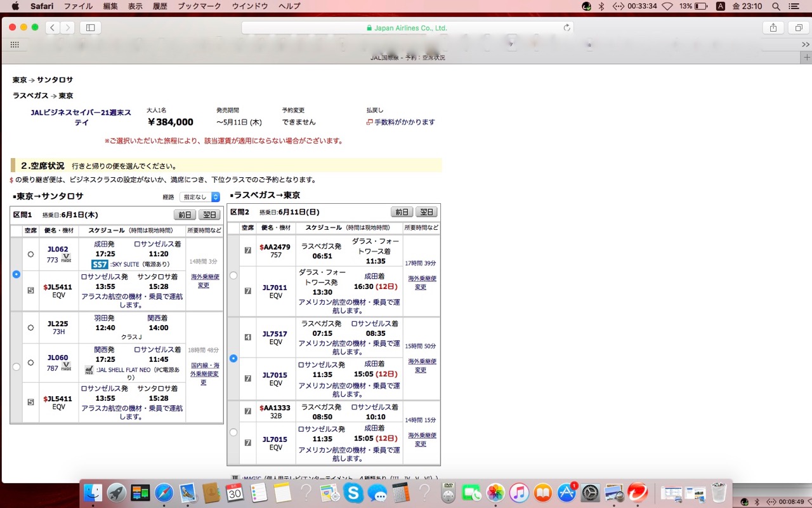The image size is (812, 508).
Task: Select the AA2479 and JL7011 return itinerary
Action: pos(233,276)
